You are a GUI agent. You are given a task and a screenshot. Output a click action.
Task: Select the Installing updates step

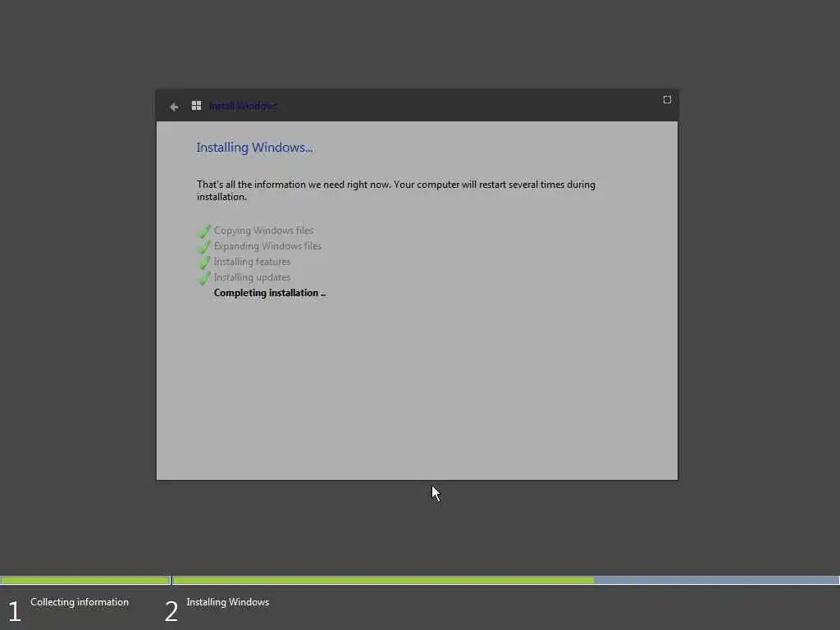click(252, 277)
